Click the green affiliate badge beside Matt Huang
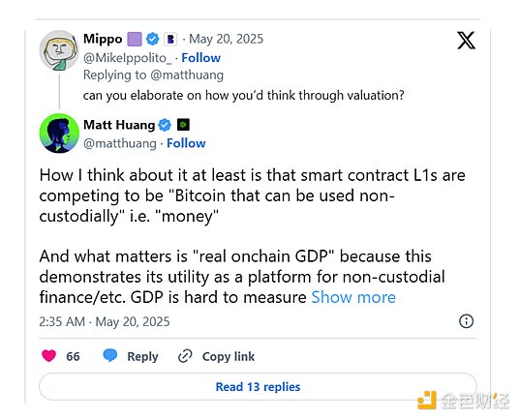Viewport: 520px width, 420px height. (x=183, y=125)
